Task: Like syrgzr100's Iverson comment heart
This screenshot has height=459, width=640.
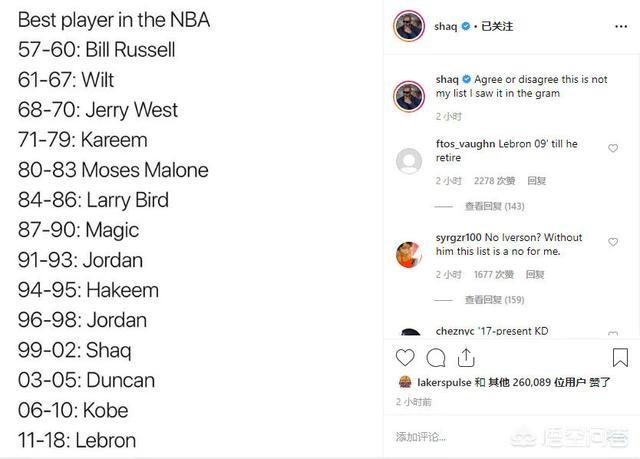Action: point(613,242)
